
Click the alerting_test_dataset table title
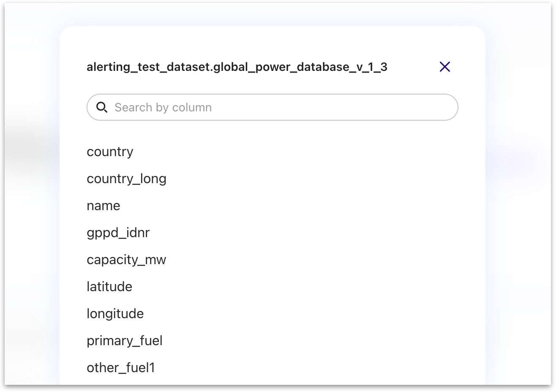[x=149, y=67]
